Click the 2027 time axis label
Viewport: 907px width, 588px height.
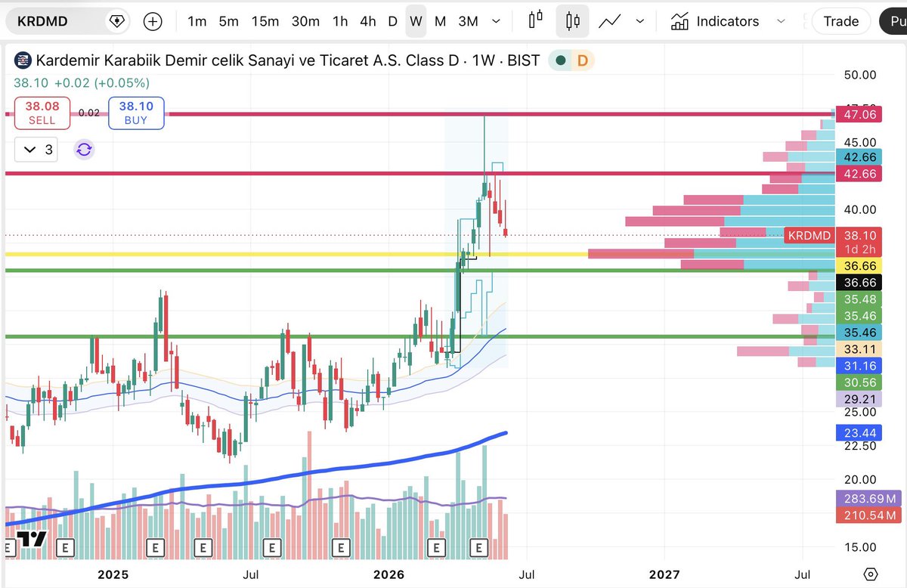(x=665, y=574)
